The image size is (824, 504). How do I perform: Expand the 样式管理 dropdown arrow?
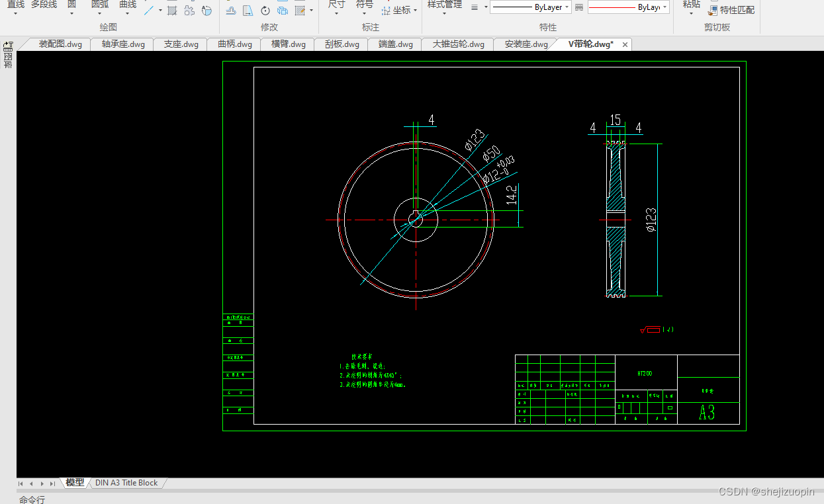[443, 14]
